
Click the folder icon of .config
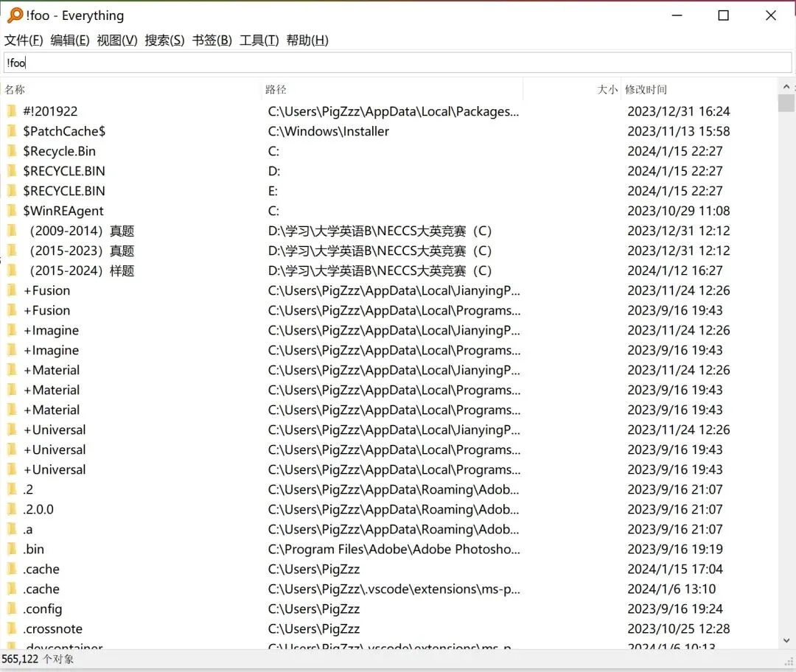tap(12, 609)
